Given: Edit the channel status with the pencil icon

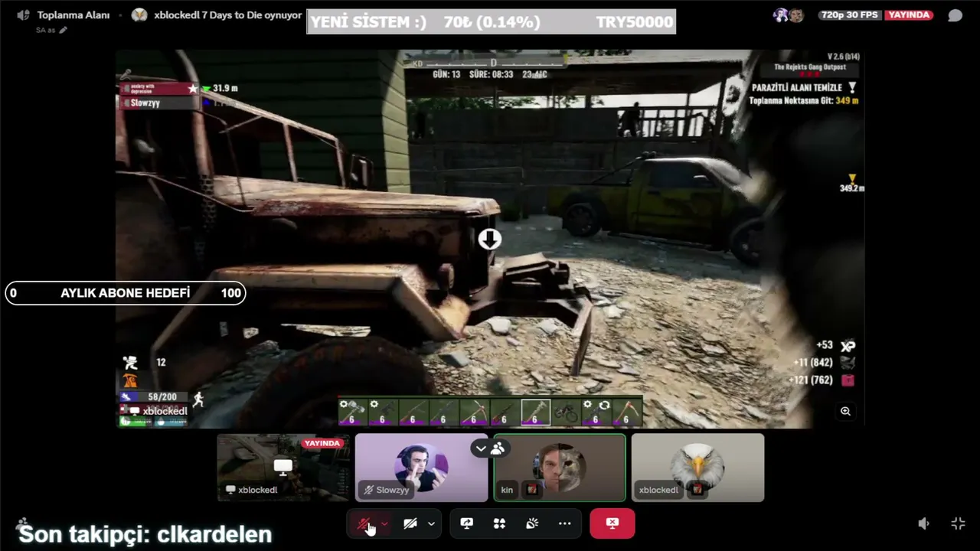Looking at the screenshot, I should coord(63,30).
